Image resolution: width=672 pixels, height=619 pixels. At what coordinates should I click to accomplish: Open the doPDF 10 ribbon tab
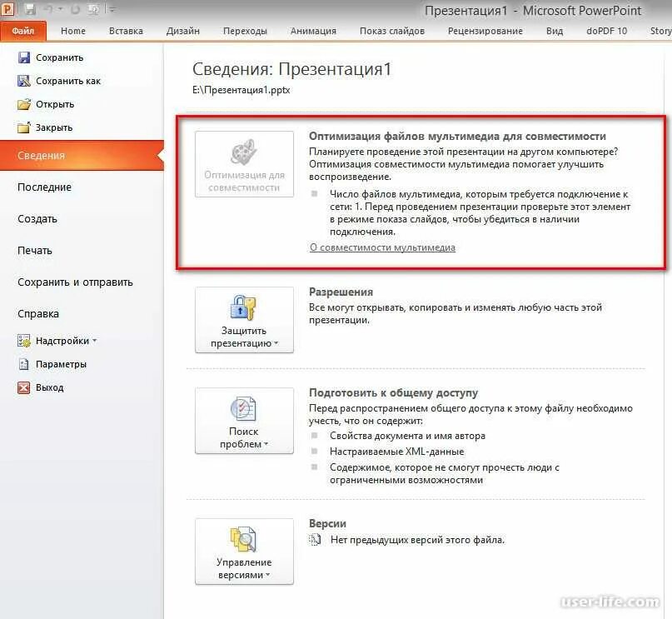click(606, 31)
